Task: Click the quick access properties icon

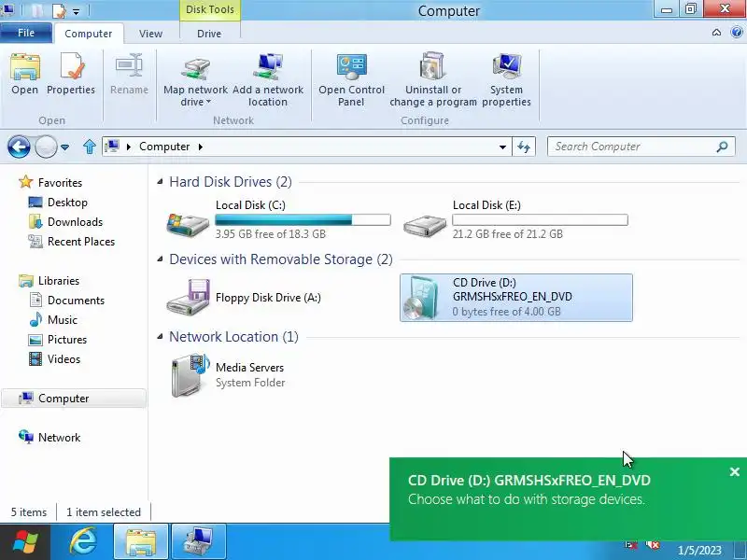Action: pyautogui.click(x=59, y=10)
